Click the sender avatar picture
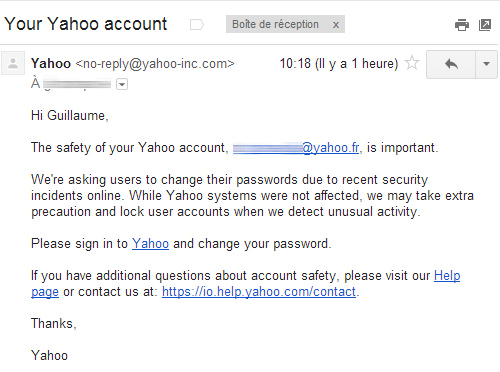The height and width of the screenshot is (372, 500). (13, 63)
